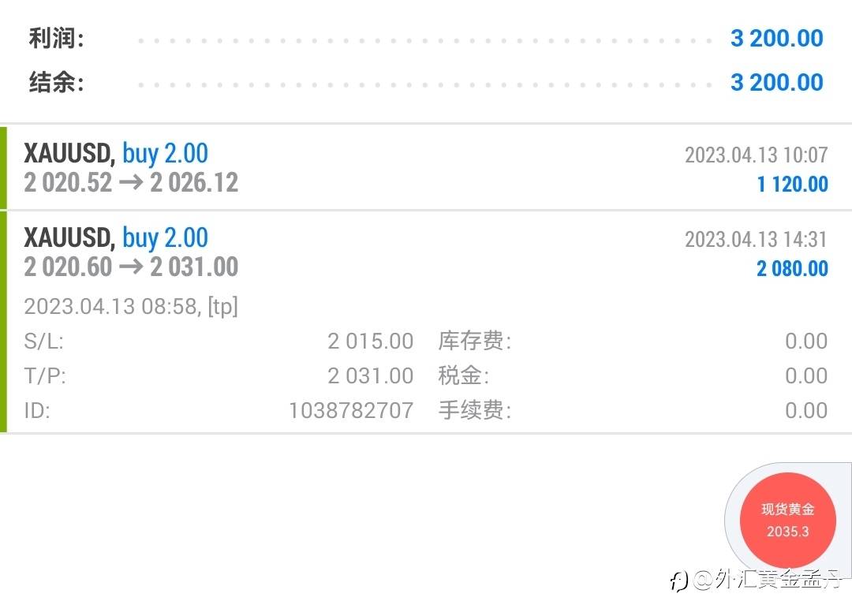Click the 1 120.00 profit amount
The width and height of the screenshot is (852, 616).
pyautogui.click(x=792, y=185)
